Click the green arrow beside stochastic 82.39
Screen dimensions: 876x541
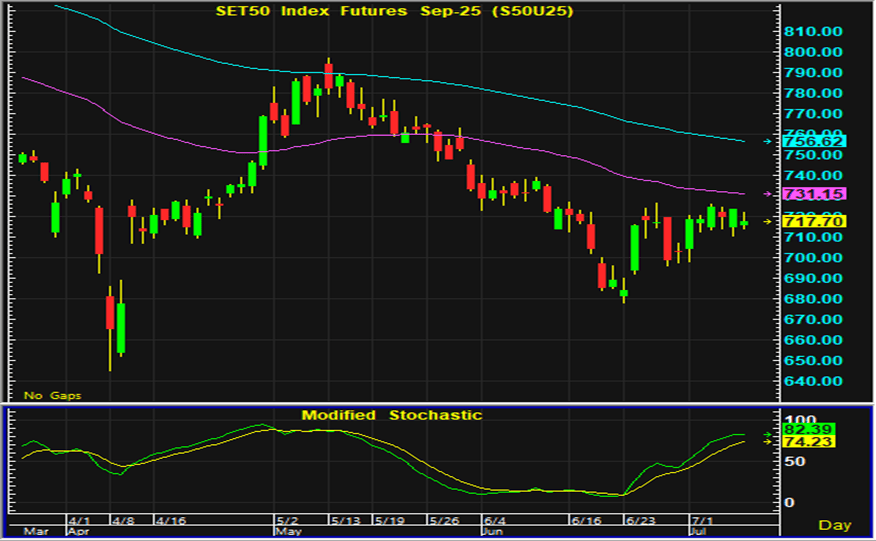pyautogui.click(x=767, y=434)
